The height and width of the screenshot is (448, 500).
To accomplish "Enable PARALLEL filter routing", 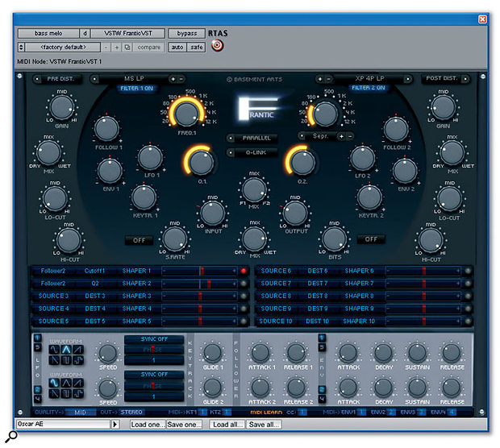I will 252,138.
